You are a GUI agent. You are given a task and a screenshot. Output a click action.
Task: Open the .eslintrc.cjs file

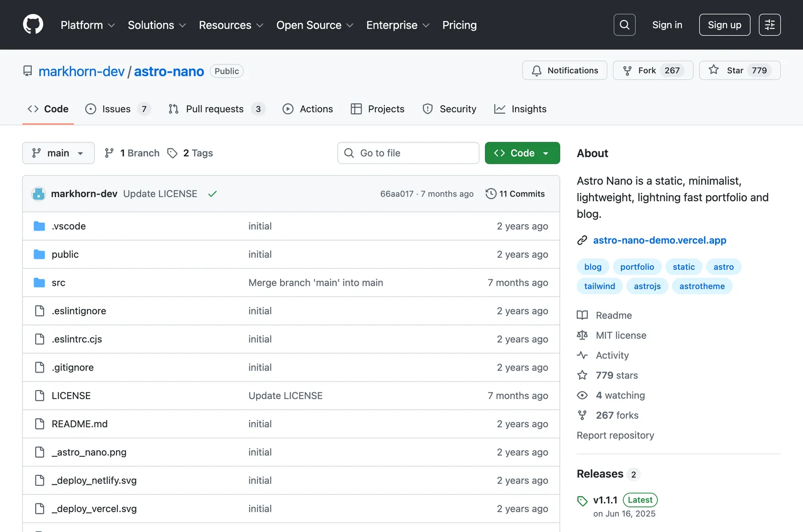click(x=77, y=339)
